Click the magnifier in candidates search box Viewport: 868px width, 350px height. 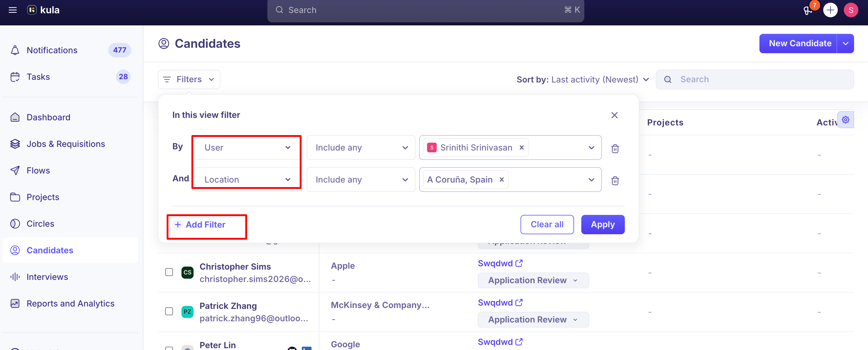pos(667,79)
